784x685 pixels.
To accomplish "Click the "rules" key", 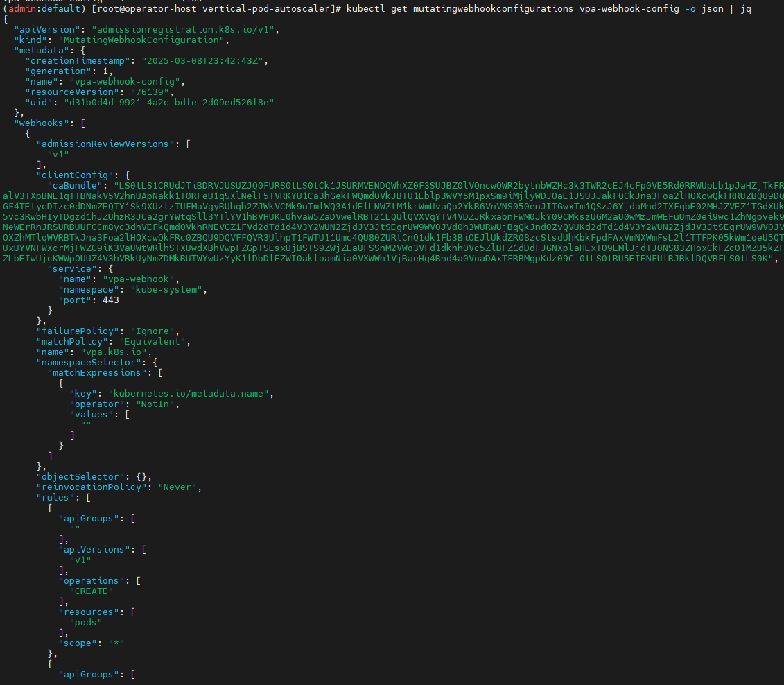I will [53, 498].
